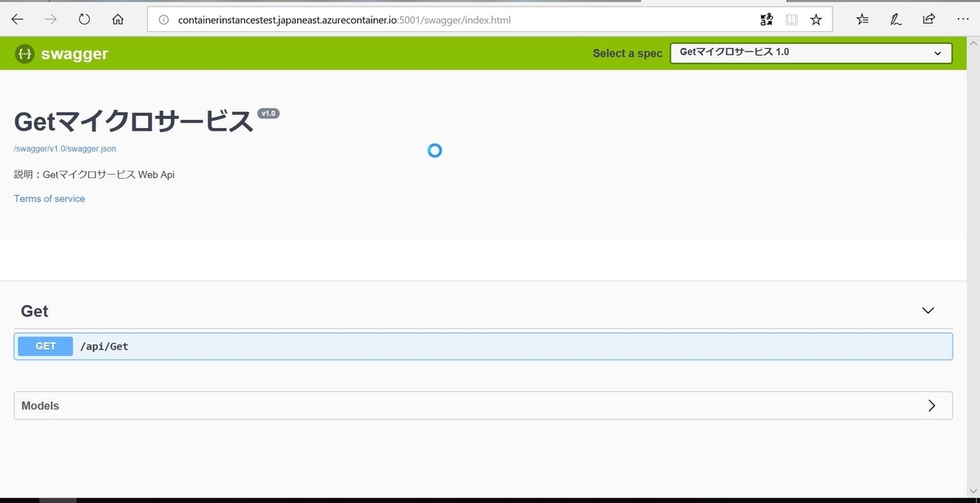Open reading view book icon
This screenshot has width=980, height=503.
point(791,20)
